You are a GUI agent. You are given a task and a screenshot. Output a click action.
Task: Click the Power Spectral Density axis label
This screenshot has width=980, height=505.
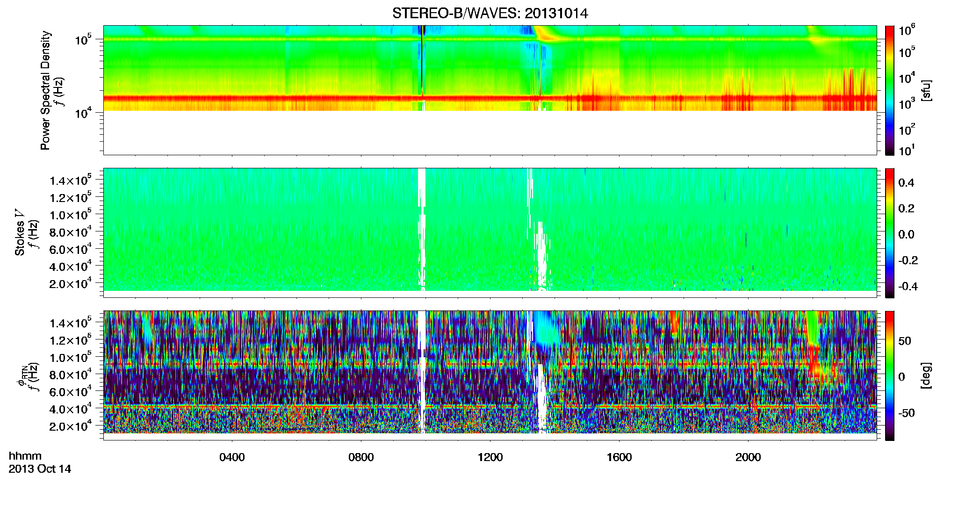pos(45,90)
